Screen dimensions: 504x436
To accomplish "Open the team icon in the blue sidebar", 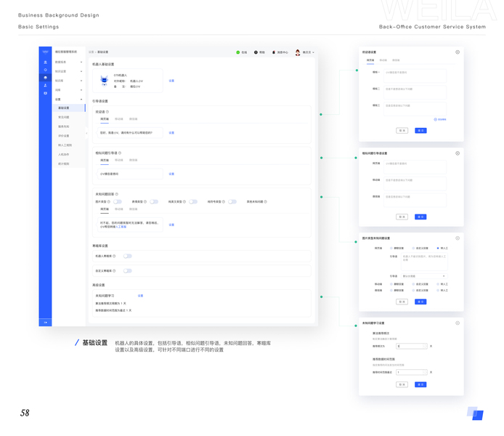I will (x=45, y=62).
